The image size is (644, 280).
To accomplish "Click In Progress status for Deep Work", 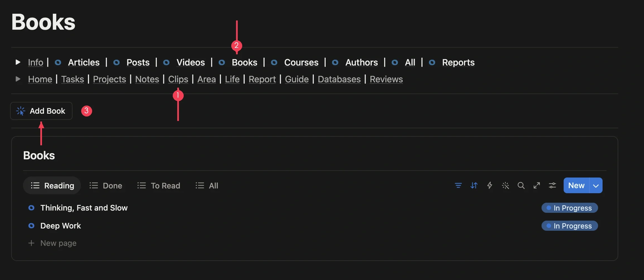I will click(x=570, y=226).
